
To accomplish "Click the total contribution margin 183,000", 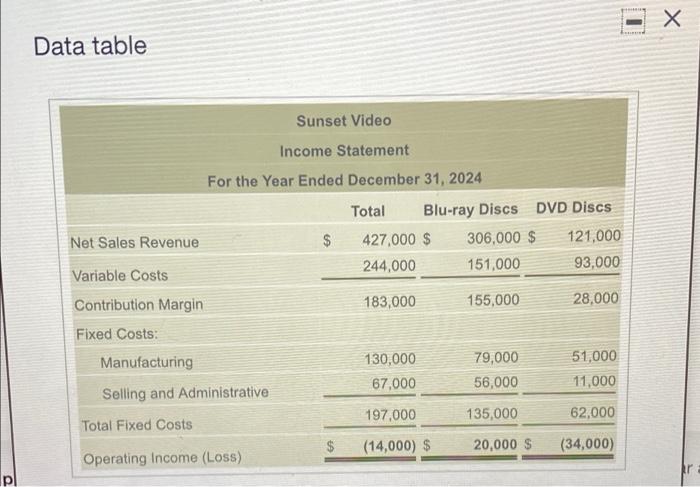I will pos(389,302).
